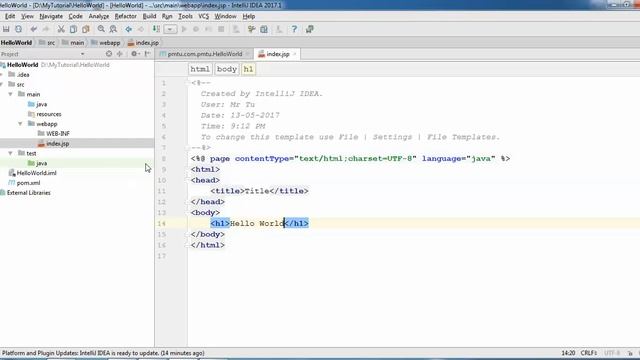
Task: Open the Code menu
Action: (x=76, y=16)
